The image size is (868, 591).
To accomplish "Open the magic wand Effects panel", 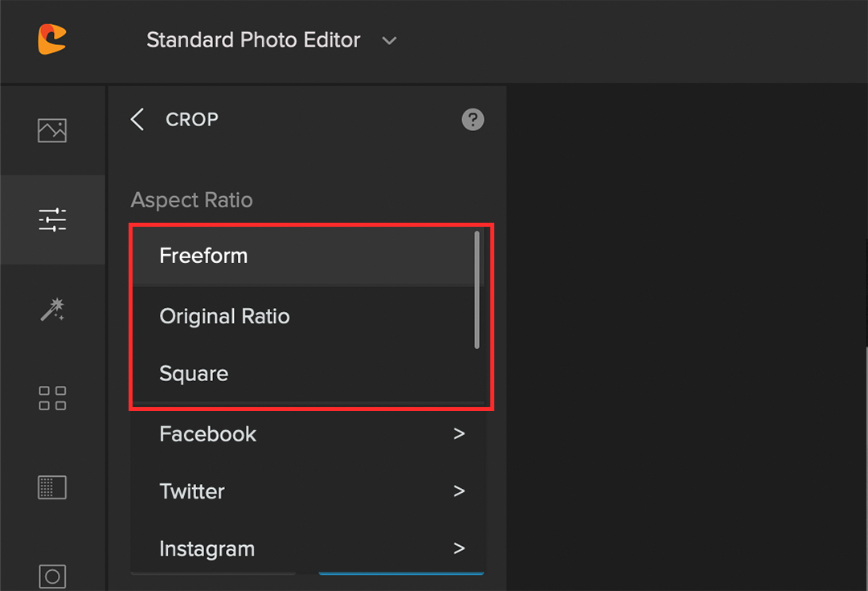I will click(52, 310).
